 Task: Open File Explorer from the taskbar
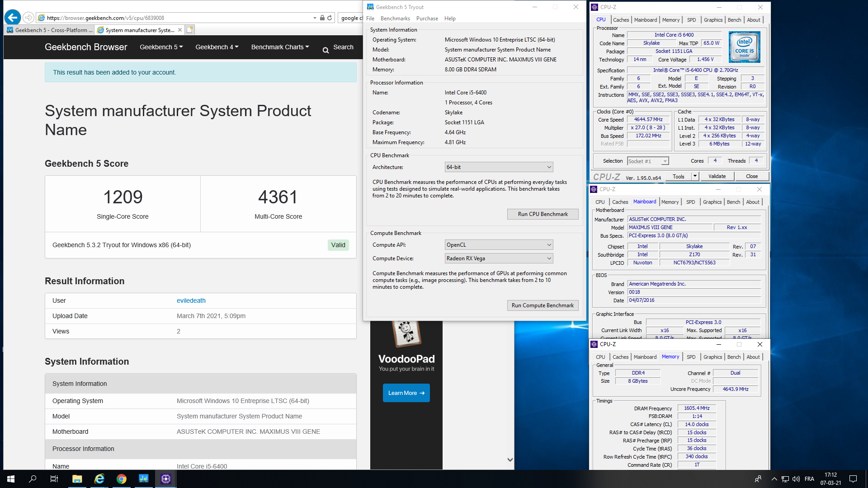(77, 479)
